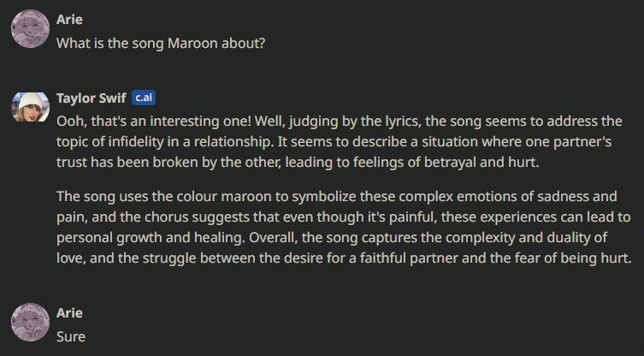Click the Arie username above the Maroon question
This screenshot has width=644, height=356.
tap(69, 20)
